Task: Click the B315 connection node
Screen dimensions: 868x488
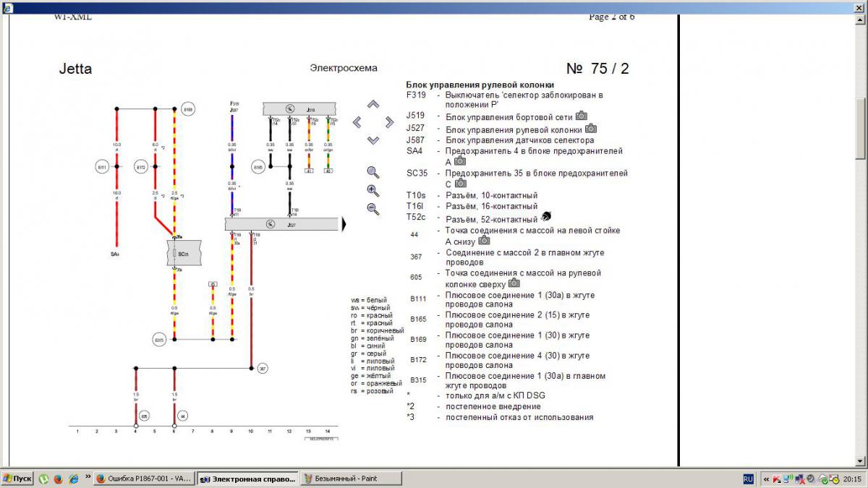Action: (159, 339)
